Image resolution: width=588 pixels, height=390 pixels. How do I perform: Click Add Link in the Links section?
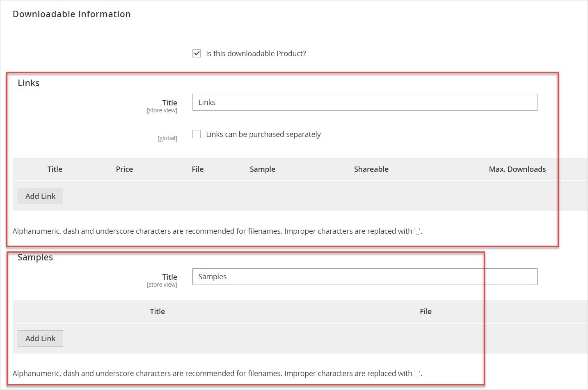40,196
